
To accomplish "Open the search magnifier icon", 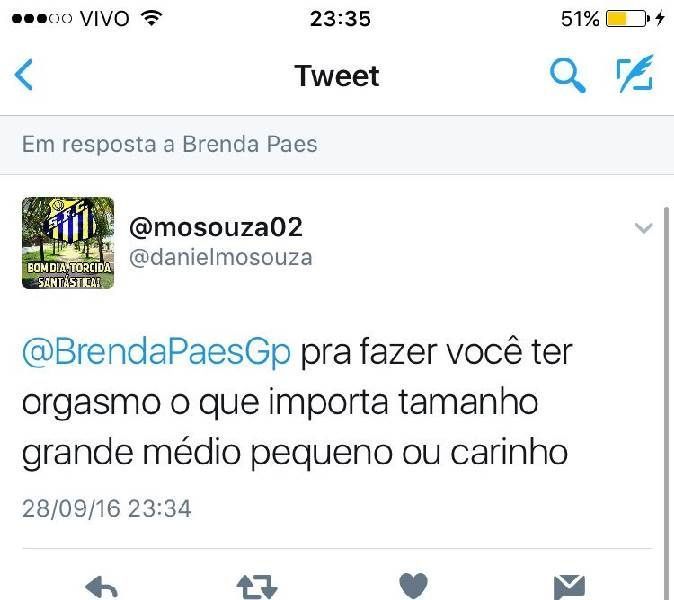I will [567, 76].
